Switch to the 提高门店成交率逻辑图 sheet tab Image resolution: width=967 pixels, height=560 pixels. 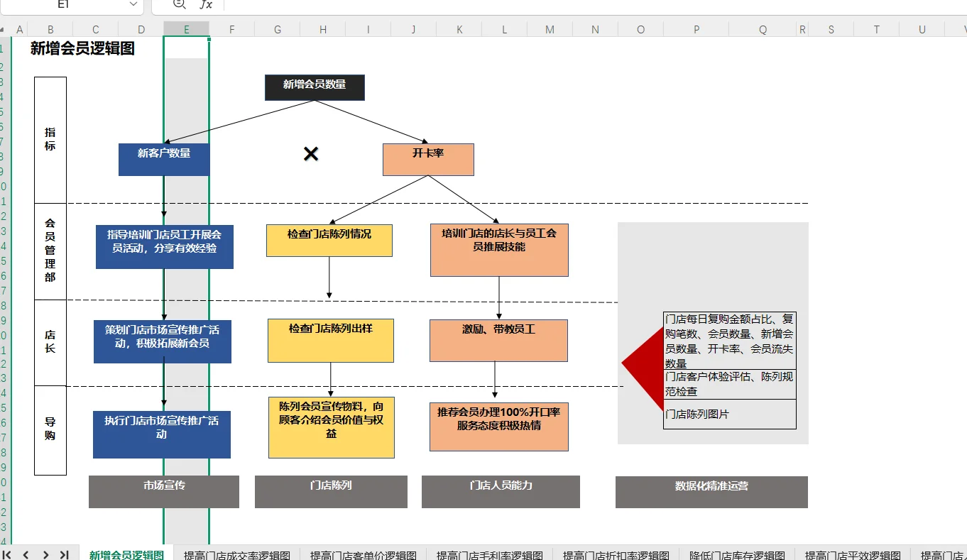pos(235,556)
